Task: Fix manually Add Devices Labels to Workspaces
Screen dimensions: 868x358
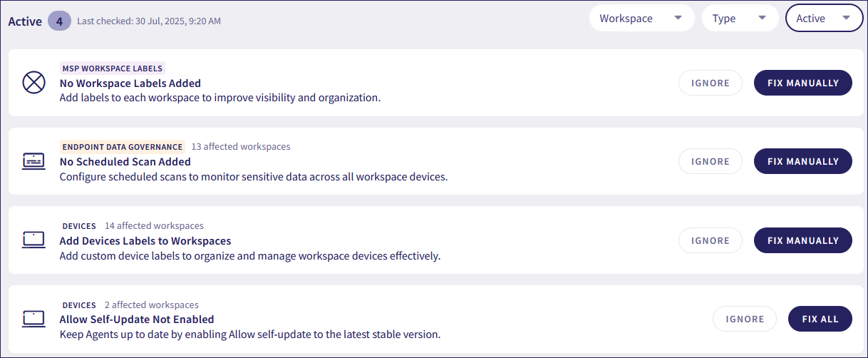Action: pos(802,240)
